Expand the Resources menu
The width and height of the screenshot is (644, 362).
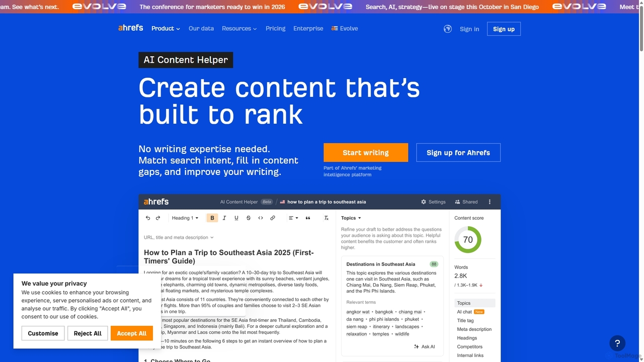239,28
